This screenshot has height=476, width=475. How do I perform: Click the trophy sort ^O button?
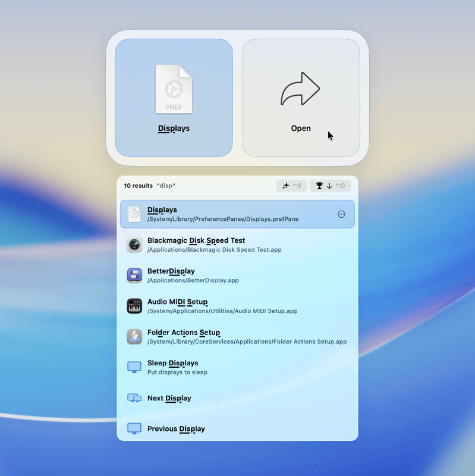[330, 186]
